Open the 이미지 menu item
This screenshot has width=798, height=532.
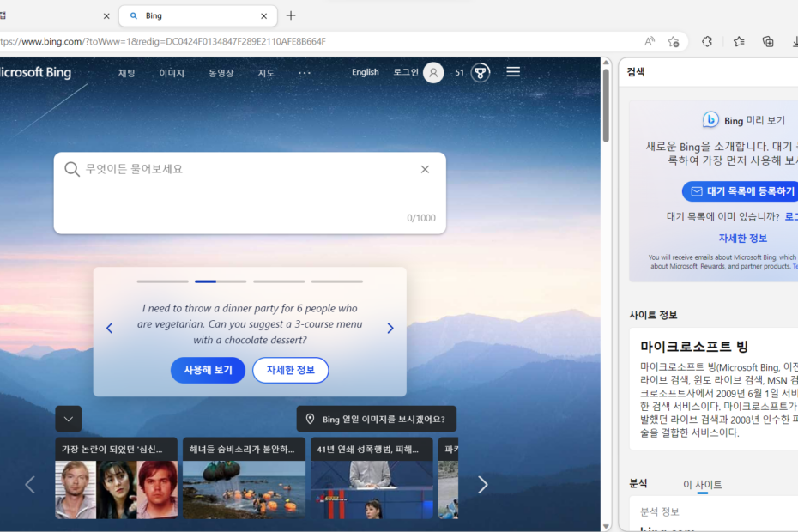pos(172,73)
